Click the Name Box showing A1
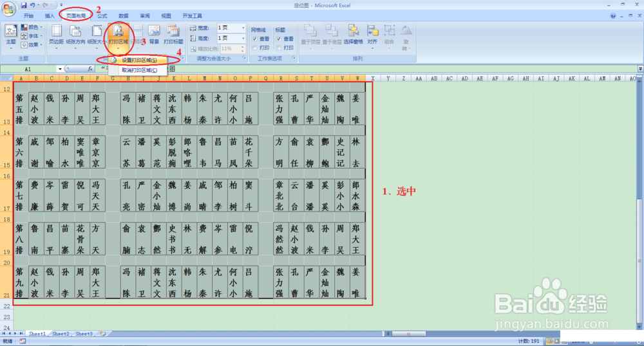The image size is (644, 346). pyautogui.click(x=28, y=69)
